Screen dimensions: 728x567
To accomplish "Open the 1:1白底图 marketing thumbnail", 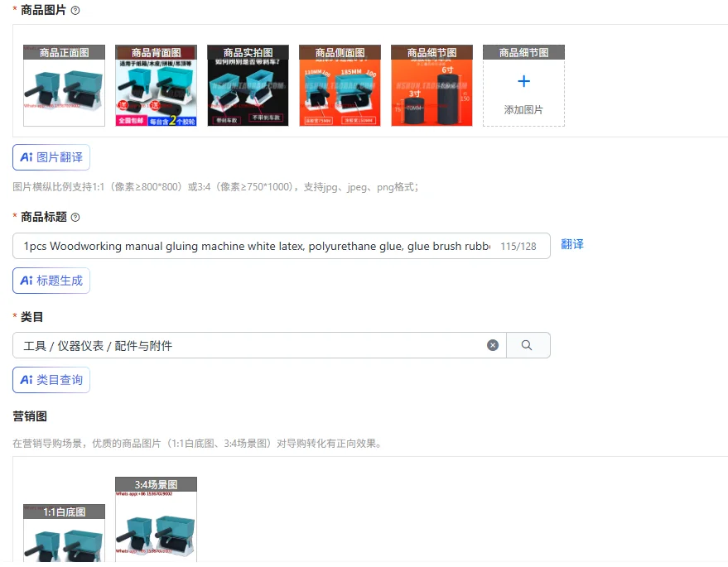I will coord(64,535).
